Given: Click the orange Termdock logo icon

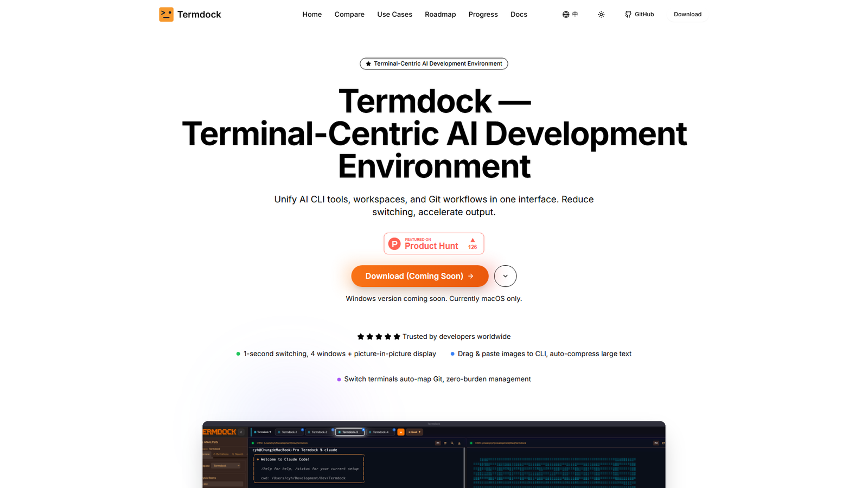Looking at the screenshot, I should pyautogui.click(x=165, y=14).
